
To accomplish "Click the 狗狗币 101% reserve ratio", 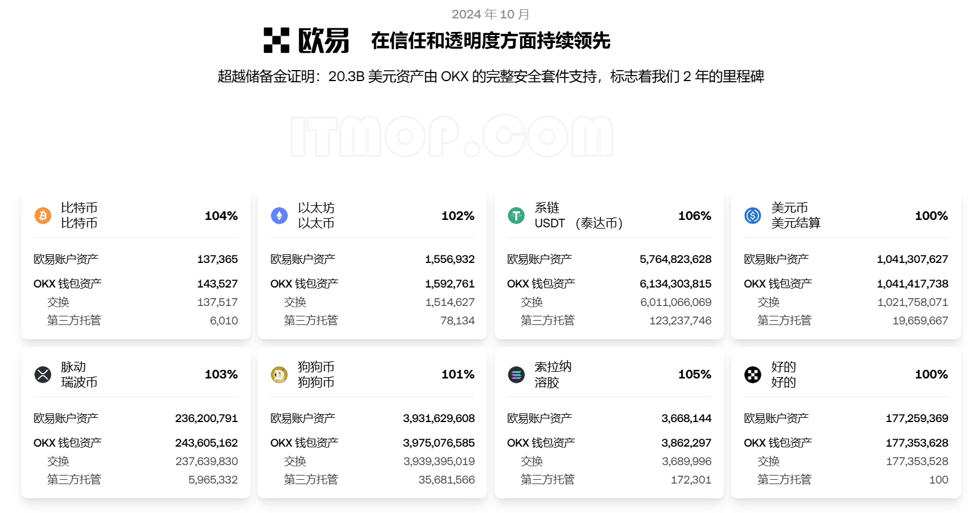I will [458, 374].
